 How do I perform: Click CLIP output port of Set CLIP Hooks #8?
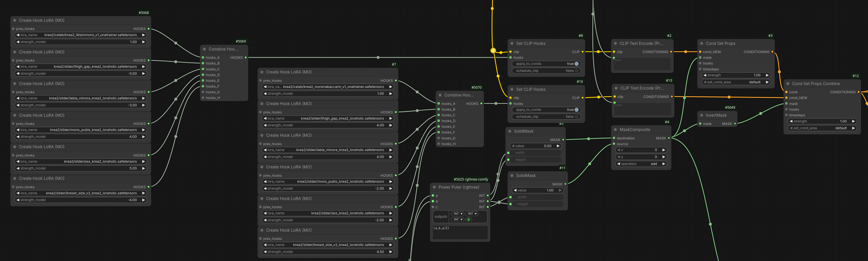(582, 52)
